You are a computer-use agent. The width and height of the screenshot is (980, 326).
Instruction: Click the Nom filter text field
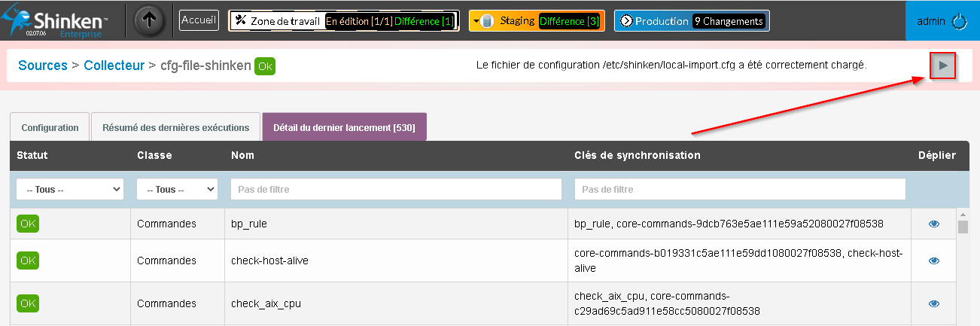coord(396,190)
